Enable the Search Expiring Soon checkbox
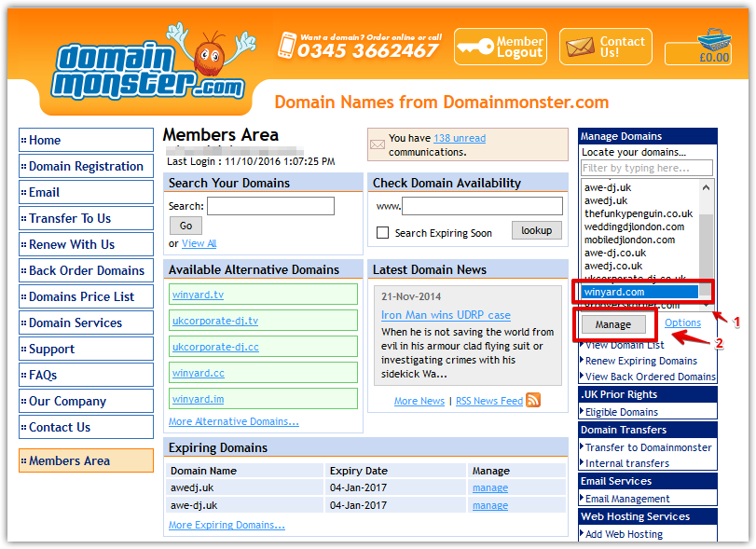Screen dimensions: 756x549 [385, 230]
